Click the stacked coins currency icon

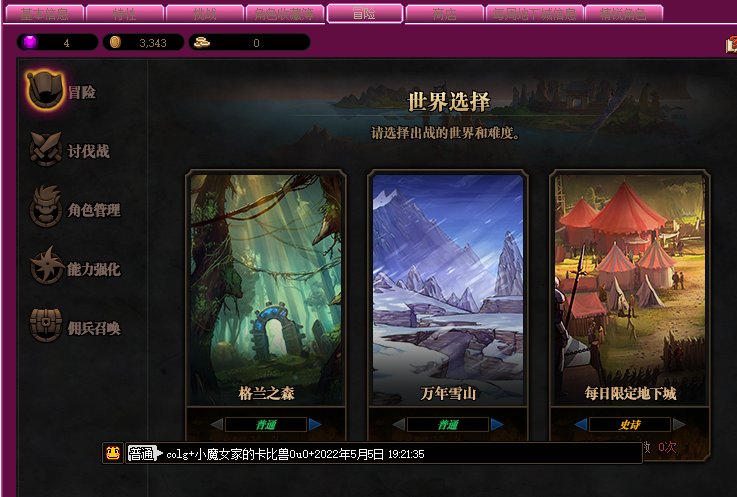point(202,42)
